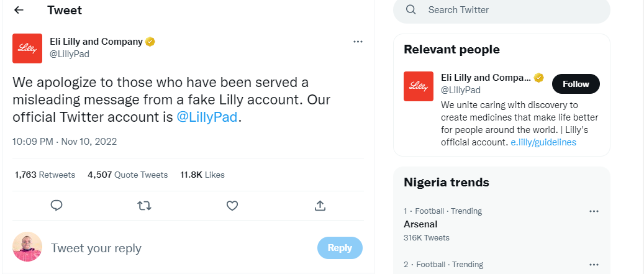
Task: Click the retweet arrows icon
Action: tap(144, 205)
